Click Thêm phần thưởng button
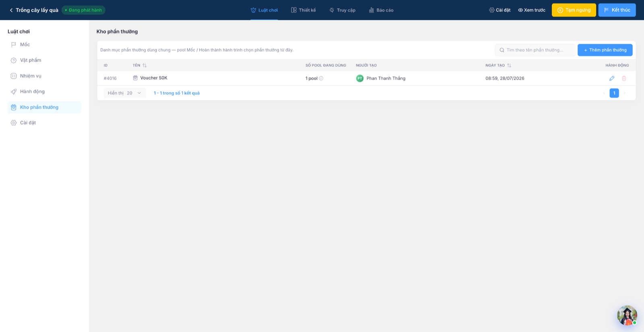 pyautogui.click(x=605, y=50)
